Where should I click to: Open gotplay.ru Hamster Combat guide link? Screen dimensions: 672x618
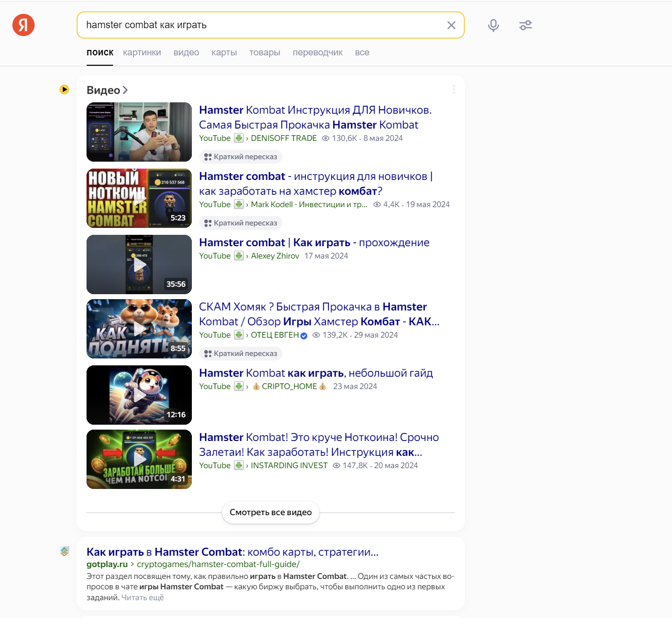click(x=232, y=552)
